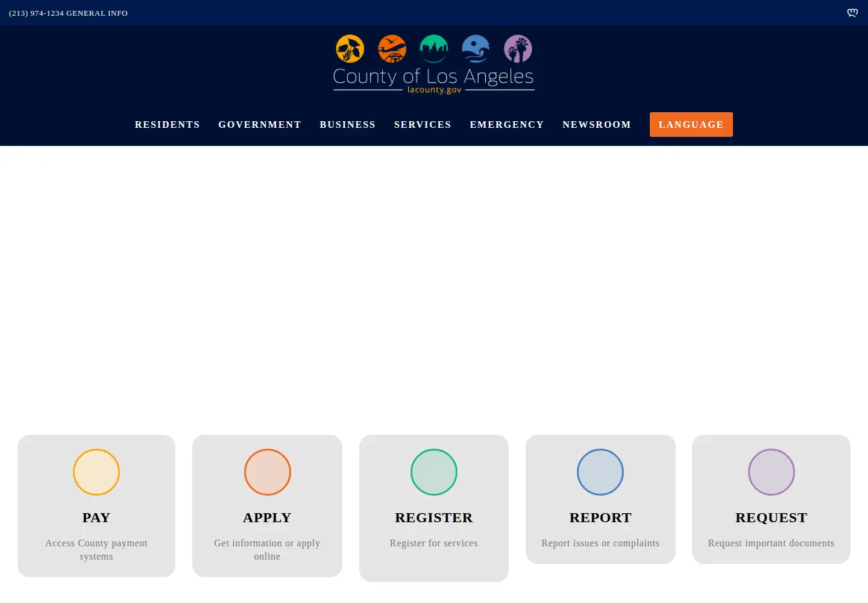The image size is (868, 603).
Task: Click "Access County payment systems" text
Action: (96, 550)
